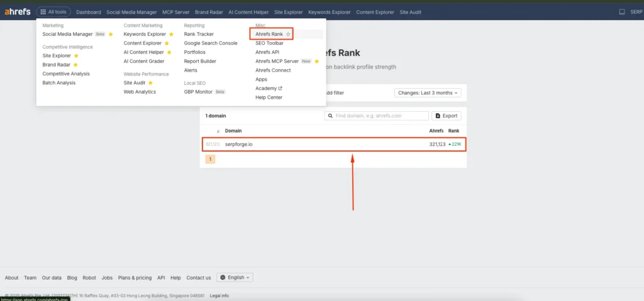Image resolution: width=644 pixels, height=301 pixels.
Task: Open Academy external link in menu
Action: 269,88
